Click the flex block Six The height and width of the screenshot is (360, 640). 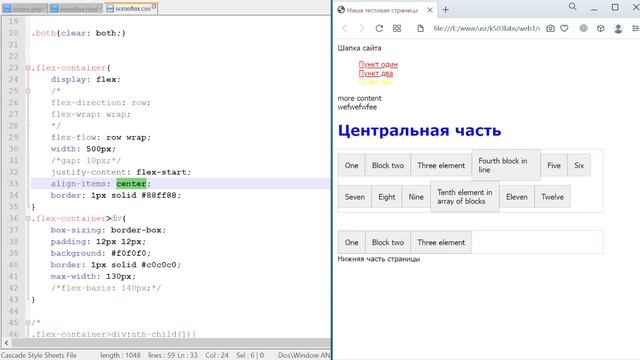coord(579,165)
